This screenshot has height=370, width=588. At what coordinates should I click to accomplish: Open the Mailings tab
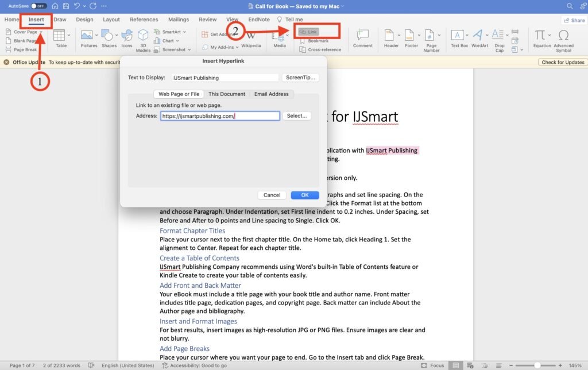point(179,20)
